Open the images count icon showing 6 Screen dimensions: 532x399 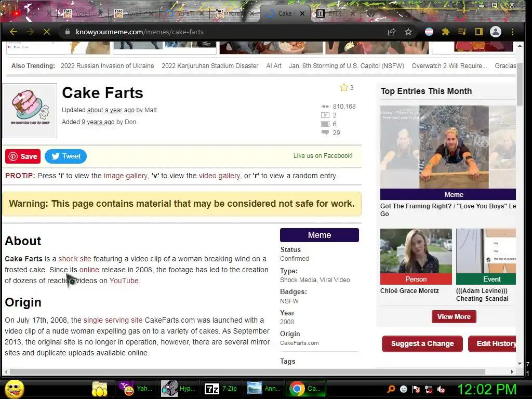click(x=325, y=124)
